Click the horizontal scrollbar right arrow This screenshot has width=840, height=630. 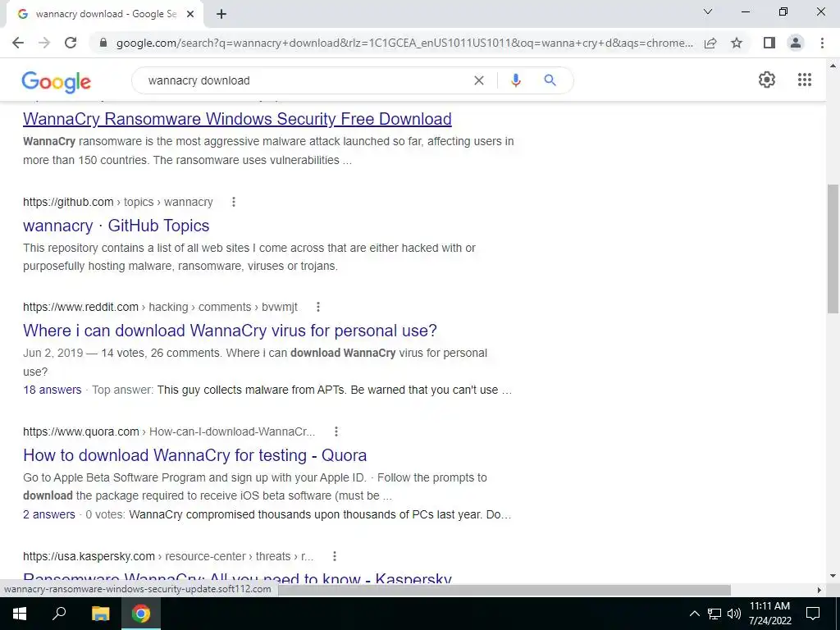pyautogui.click(x=819, y=590)
